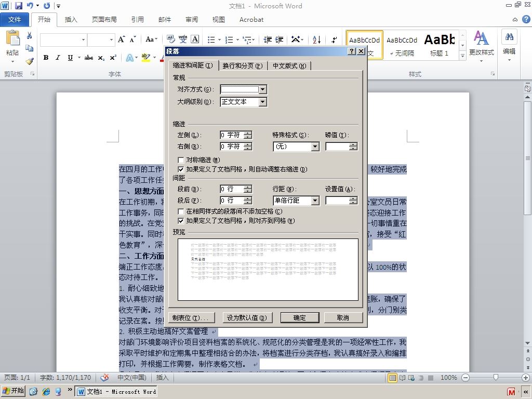Click the Cut scissors icon
This screenshot has height=399, width=532.
29,35
